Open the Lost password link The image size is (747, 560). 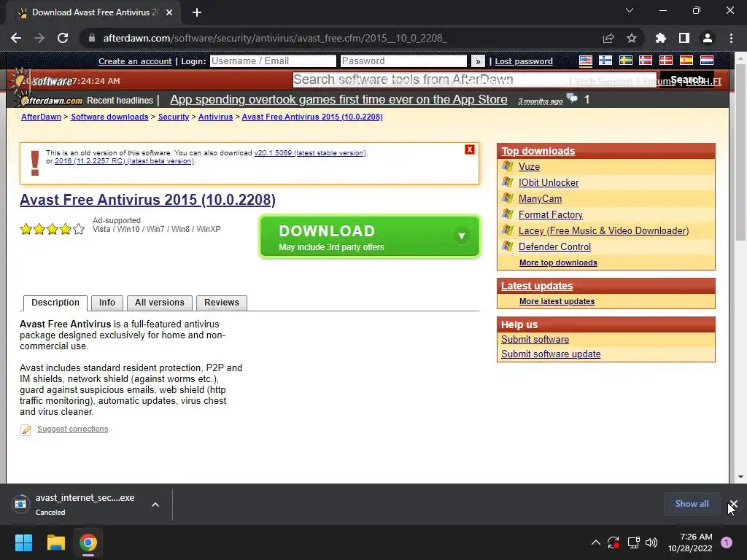tap(524, 61)
